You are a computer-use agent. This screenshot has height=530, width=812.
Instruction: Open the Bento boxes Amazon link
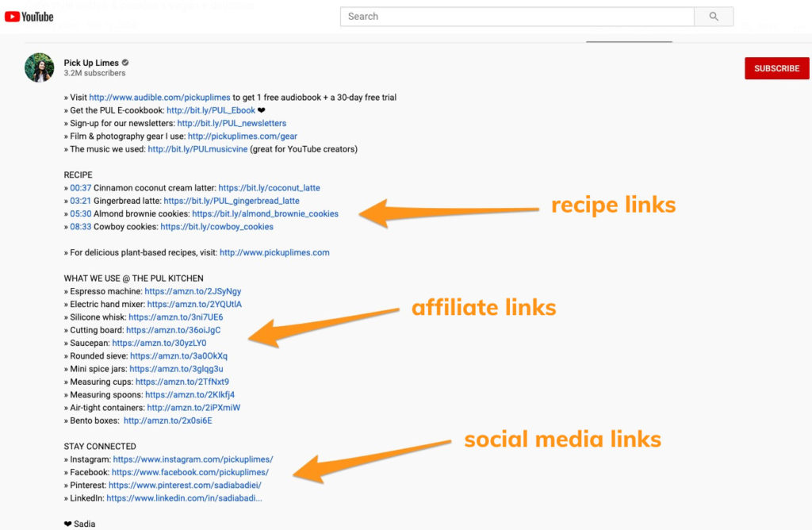[168, 421]
